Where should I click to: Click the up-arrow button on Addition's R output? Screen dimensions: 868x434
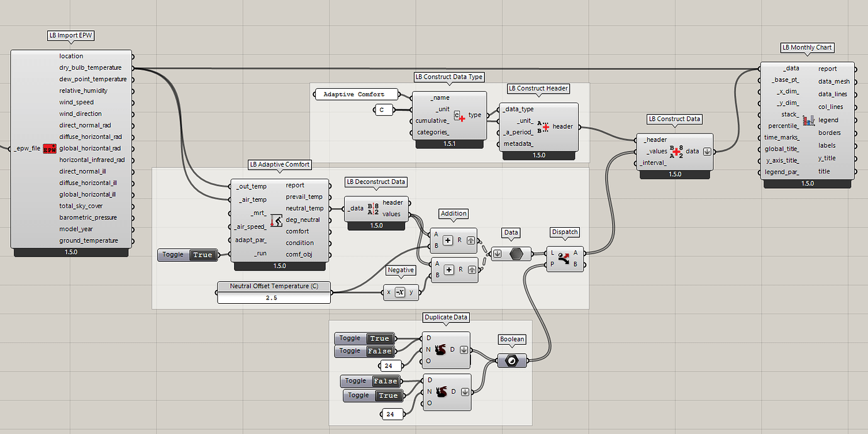tap(471, 241)
